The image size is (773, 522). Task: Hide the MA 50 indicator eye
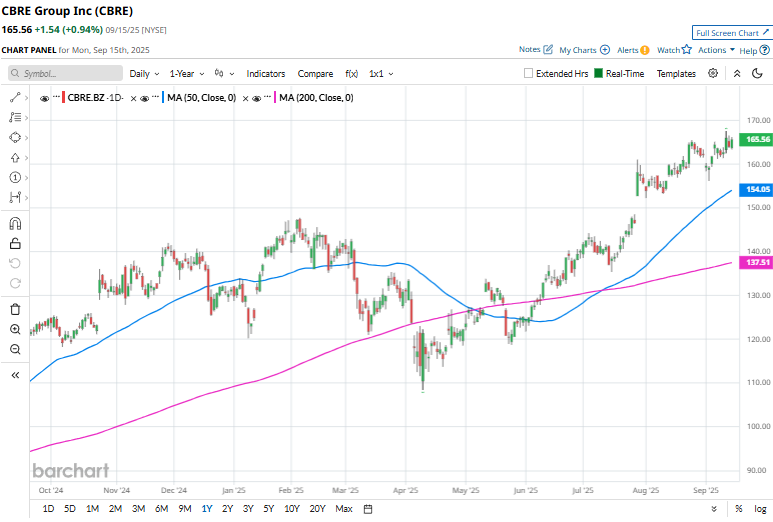[x=144, y=99]
